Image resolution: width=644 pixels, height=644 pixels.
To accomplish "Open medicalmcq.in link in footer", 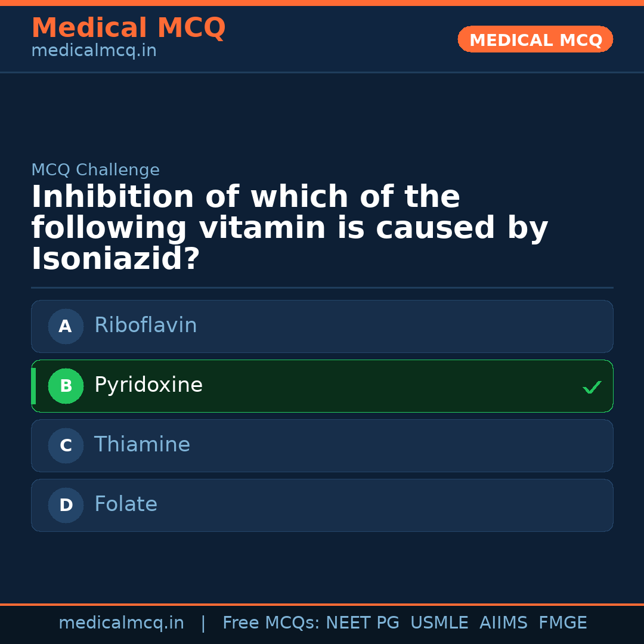I will tap(121, 623).
